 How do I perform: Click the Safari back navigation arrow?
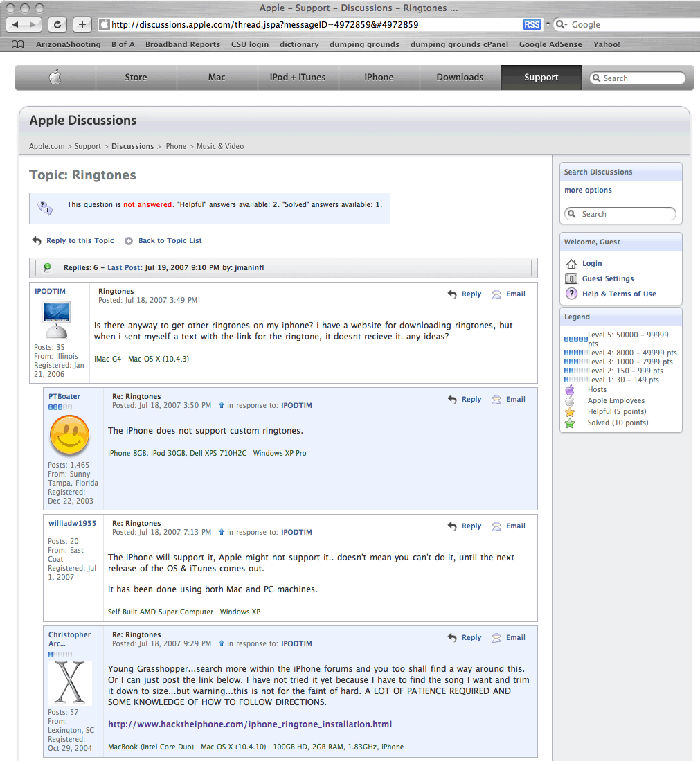[x=15, y=24]
